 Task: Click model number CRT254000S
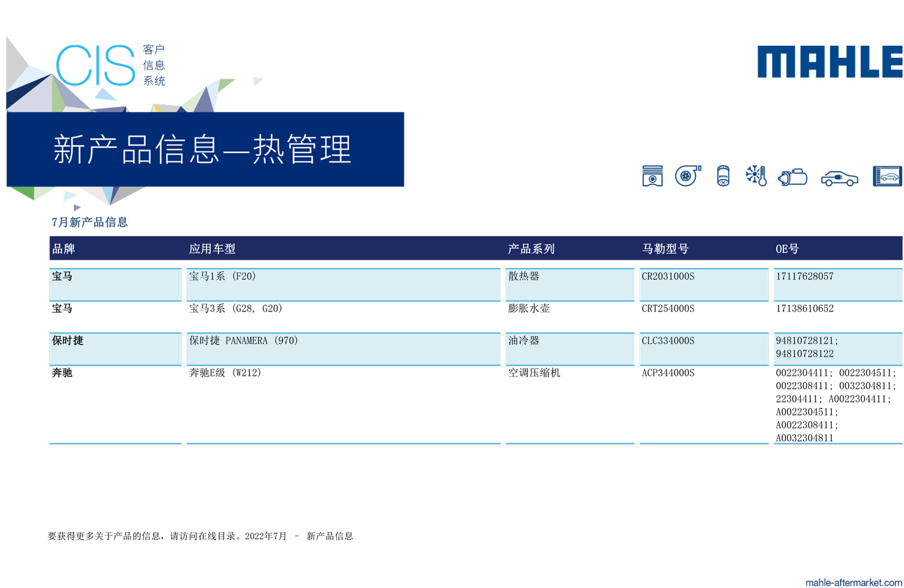coord(668,308)
